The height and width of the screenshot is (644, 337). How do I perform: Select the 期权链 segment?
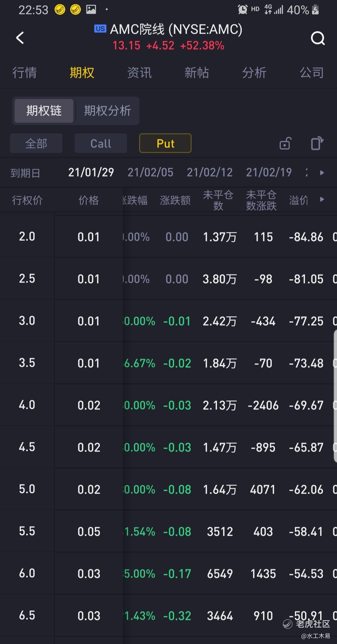click(44, 111)
